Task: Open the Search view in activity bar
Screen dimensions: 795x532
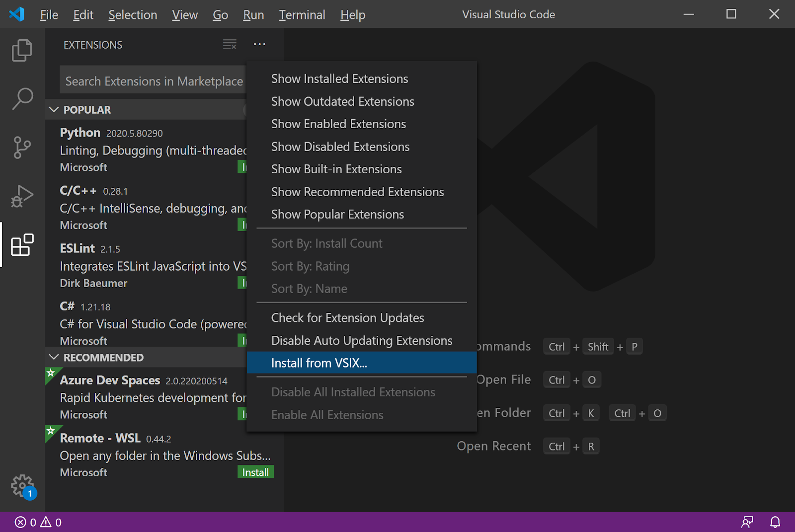Action: point(22,98)
